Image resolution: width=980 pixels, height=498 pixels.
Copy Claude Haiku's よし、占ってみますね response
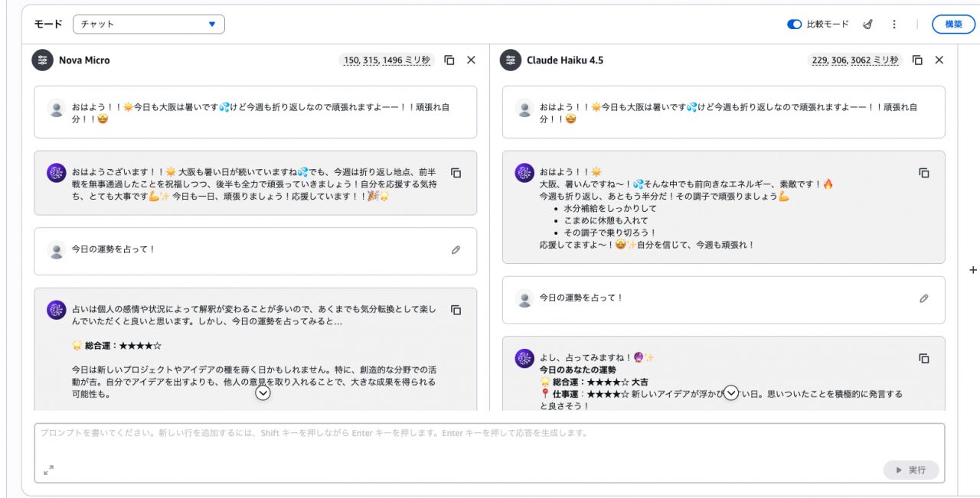click(x=923, y=358)
